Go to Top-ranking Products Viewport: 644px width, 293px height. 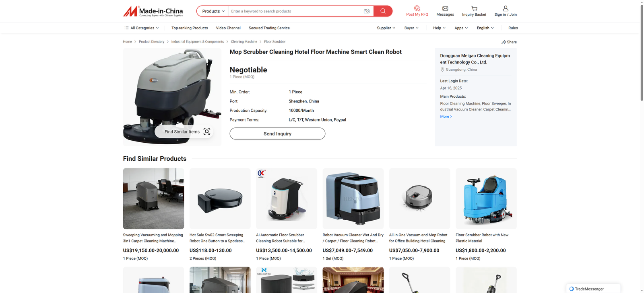(x=190, y=28)
